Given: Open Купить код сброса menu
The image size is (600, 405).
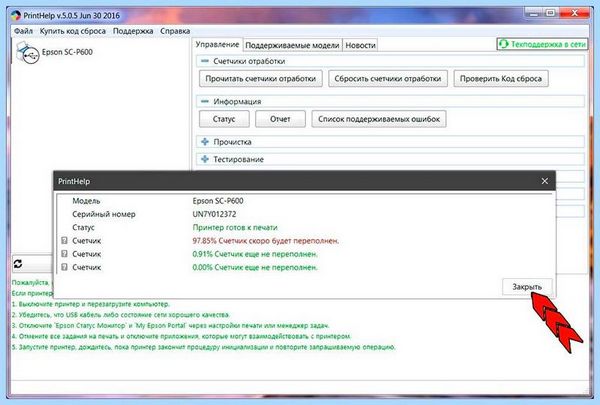Looking at the screenshot, I should pyautogui.click(x=73, y=31).
